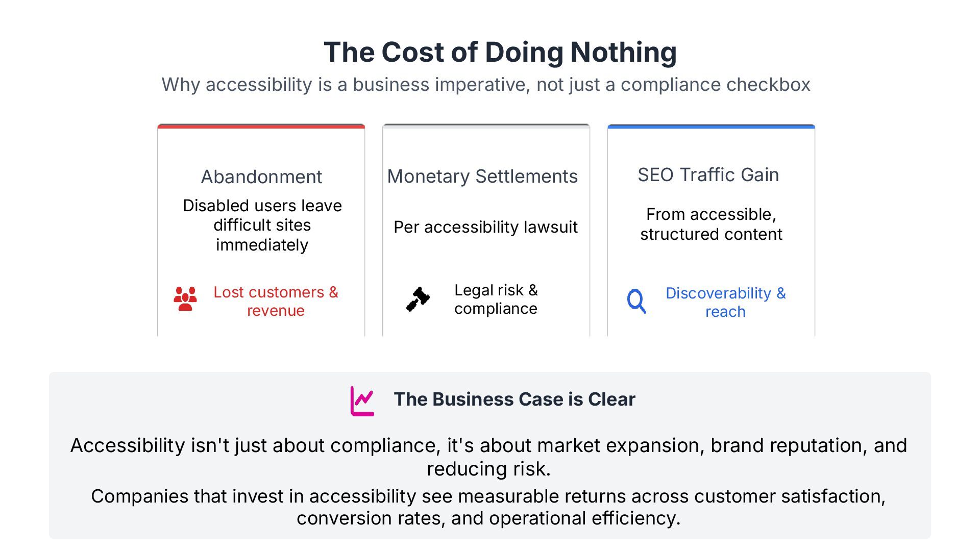Click 'From accessible, structured content' text
The height and width of the screenshot is (551, 980).
pyautogui.click(x=711, y=224)
